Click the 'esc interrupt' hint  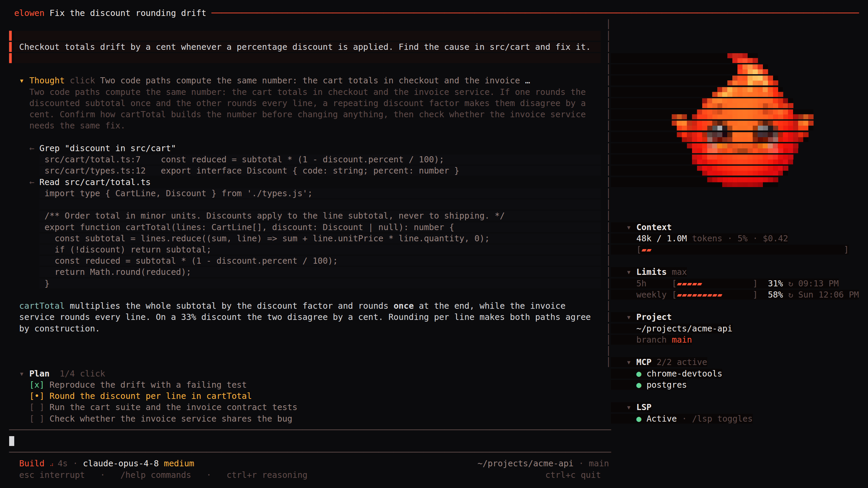[x=52, y=475]
